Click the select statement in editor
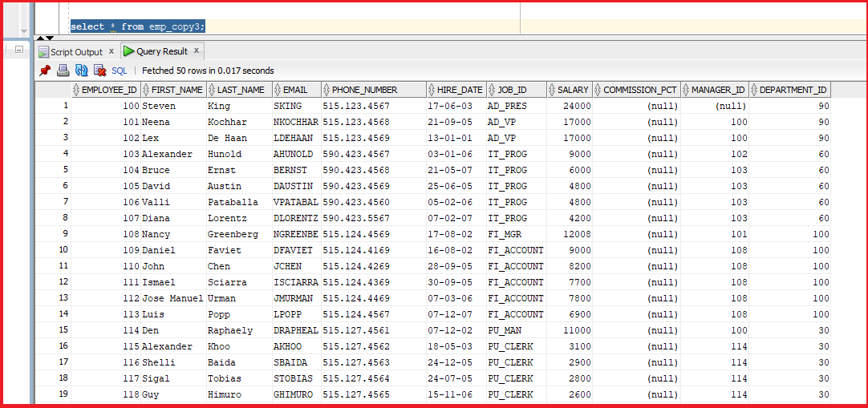The height and width of the screenshot is (408, 868). coord(138,26)
